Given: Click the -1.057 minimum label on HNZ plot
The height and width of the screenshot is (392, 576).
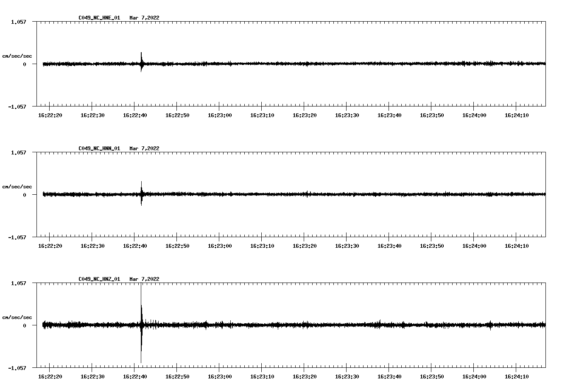Looking at the screenshot, I should point(17,368).
